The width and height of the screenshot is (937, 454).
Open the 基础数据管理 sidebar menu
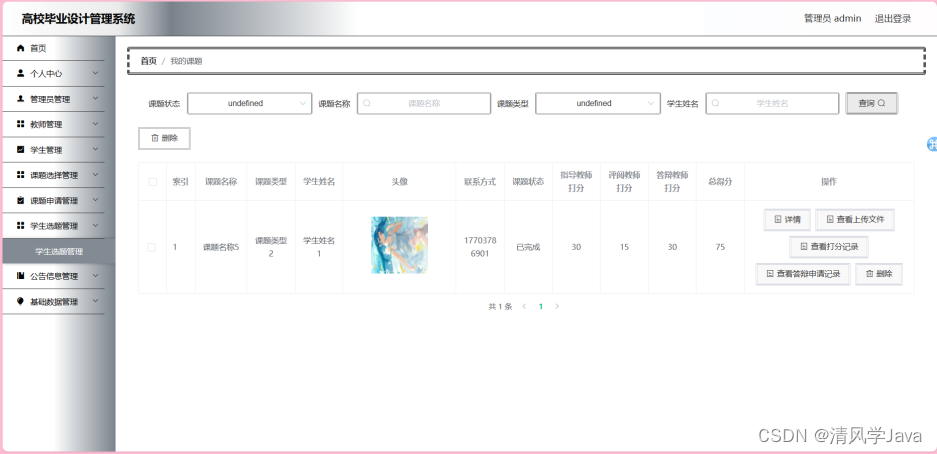tap(53, 301)
